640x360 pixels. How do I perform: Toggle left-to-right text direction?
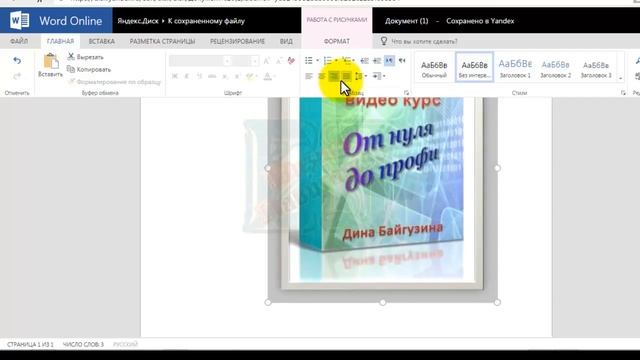[389, 60]
